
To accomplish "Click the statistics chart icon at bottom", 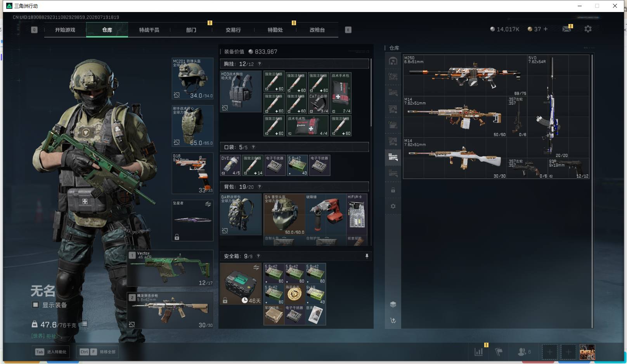I will (x=479, y=352).
